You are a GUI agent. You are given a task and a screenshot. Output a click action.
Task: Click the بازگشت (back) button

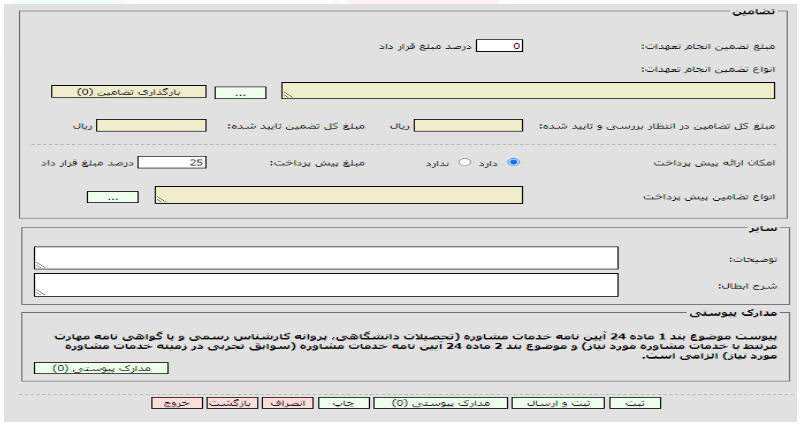[x=232, y=403]
